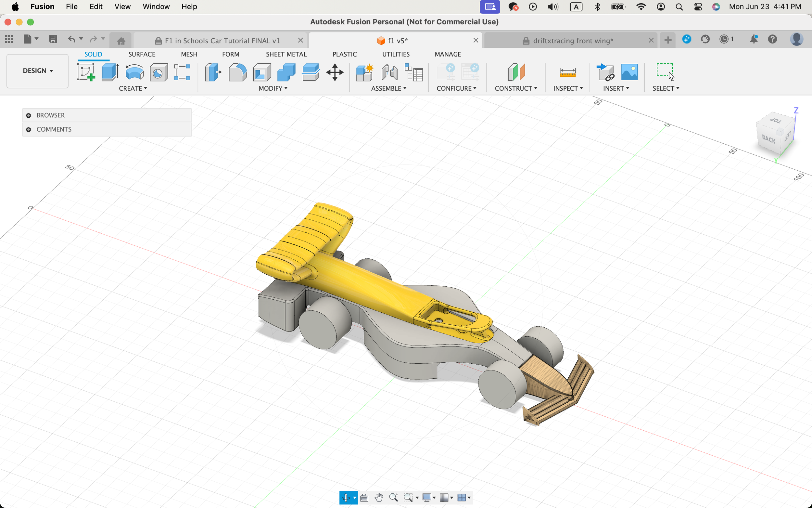This screenshot has width=812, height=508.
Task: Add a new design tab
Action: [668, 40]
